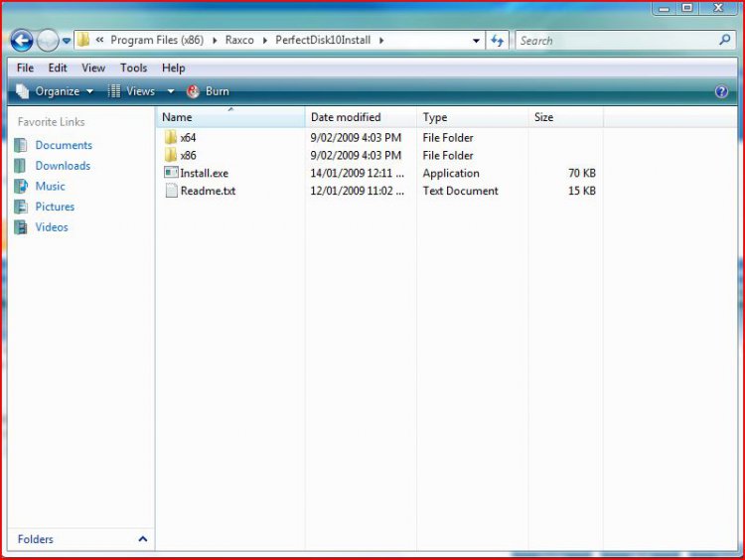Viewport: 745px width, 560px height.
Task: Click the magnifier search icon
Action: [x=724, y=40]
